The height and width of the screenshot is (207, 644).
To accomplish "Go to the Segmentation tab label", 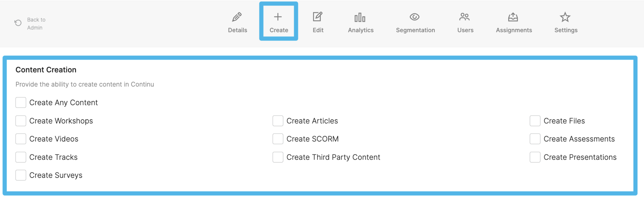I will click(x=415, y=30).
